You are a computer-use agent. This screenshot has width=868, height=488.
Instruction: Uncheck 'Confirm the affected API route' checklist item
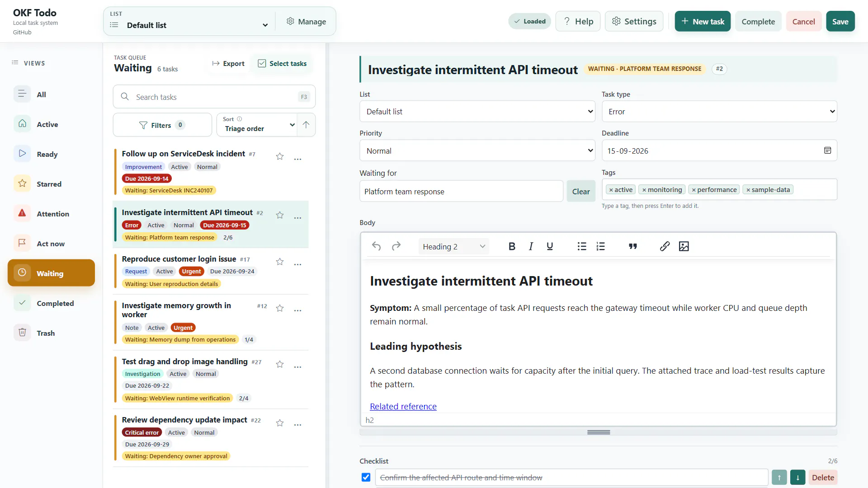(366, 477)
